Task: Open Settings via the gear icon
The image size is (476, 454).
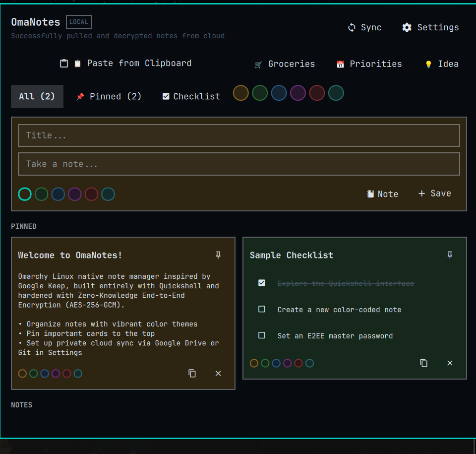Action: pos(407,28)
